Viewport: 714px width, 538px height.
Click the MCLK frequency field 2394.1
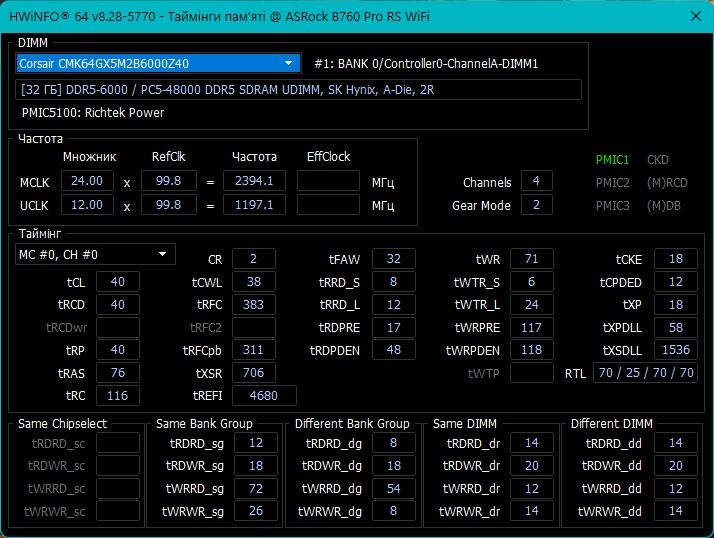[254, 181]
